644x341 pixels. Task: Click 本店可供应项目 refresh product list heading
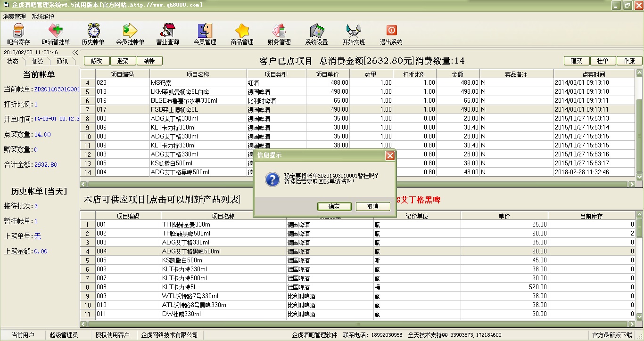tap(162, 200)
